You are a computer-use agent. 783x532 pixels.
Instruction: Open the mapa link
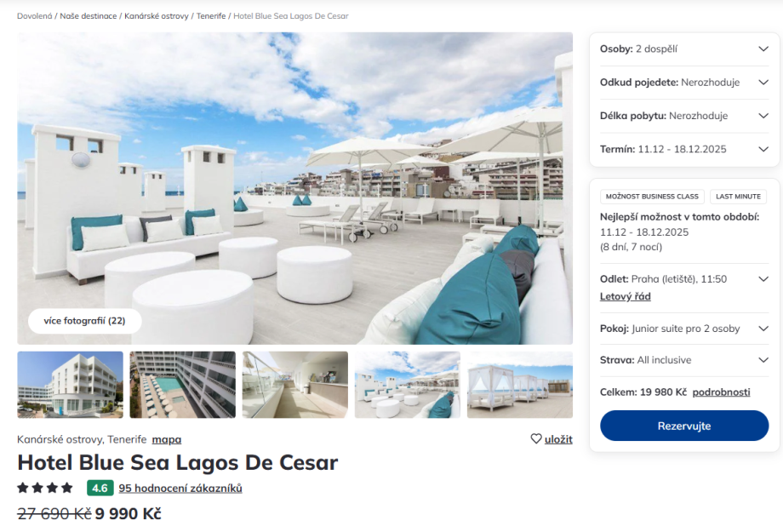pos(166,439)
